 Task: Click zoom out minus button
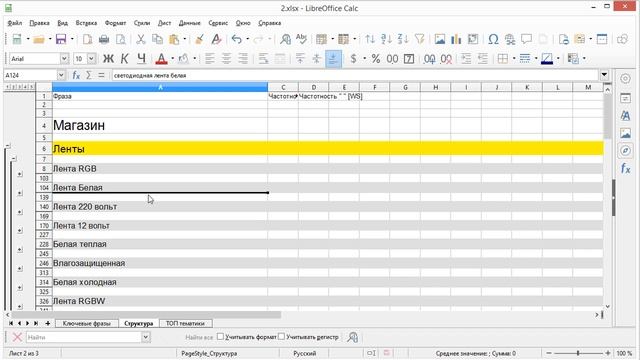[549, 353]
